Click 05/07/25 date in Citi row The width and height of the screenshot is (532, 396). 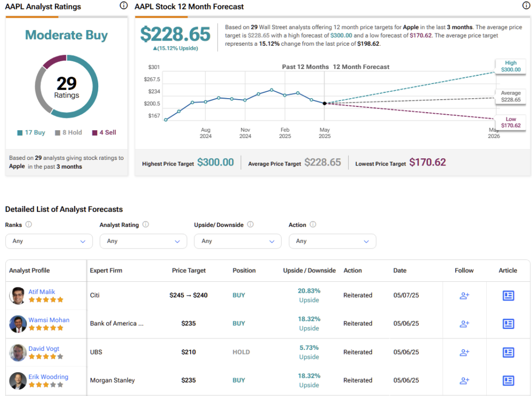(406, 295)
